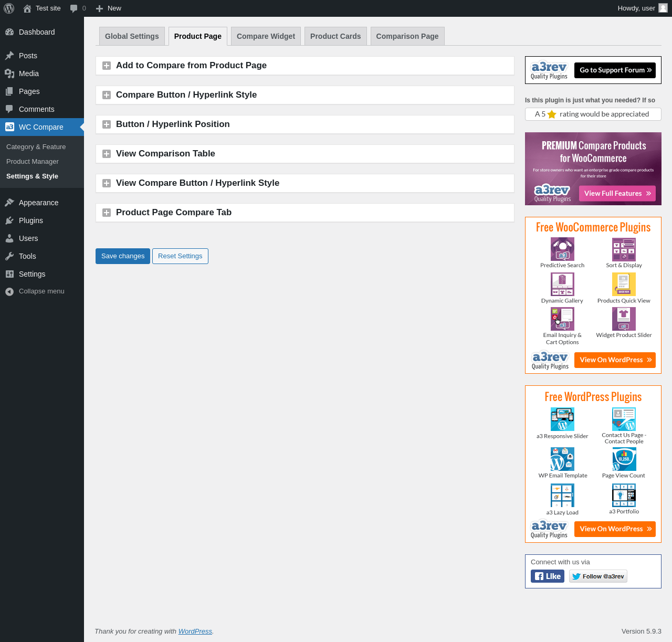Click the Comments sidebar icon
Image resolution: width=672 pixels, height=642 pixels.
9,109
